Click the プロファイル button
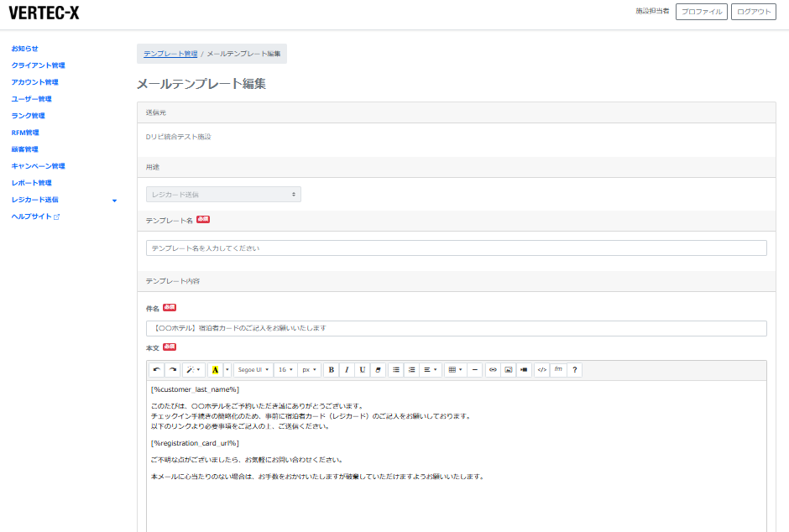Image resolution: width=789 pixels, height=532 pixels. pyautogui.click(x=702, y=12)
